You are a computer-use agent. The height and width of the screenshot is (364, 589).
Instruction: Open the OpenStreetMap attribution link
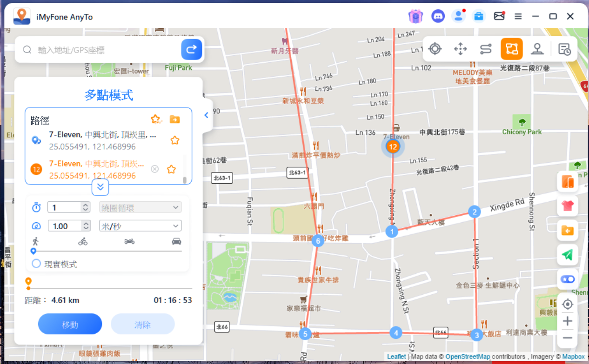tap(468, 357)
